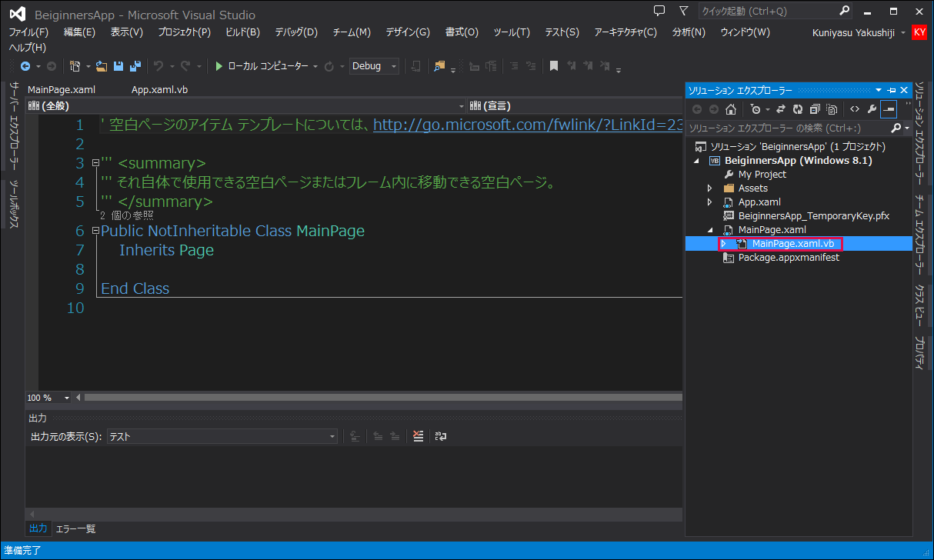Open Properties via the wrench icon

872,109
